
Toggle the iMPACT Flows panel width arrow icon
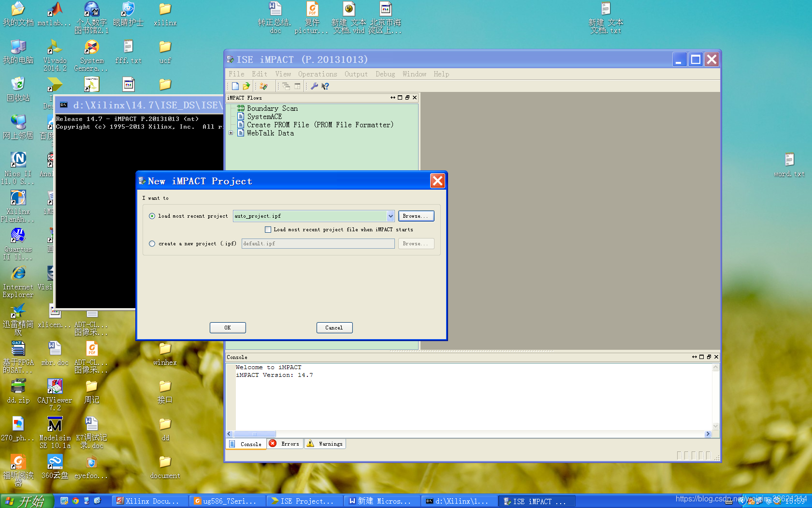tap(393, 98)
